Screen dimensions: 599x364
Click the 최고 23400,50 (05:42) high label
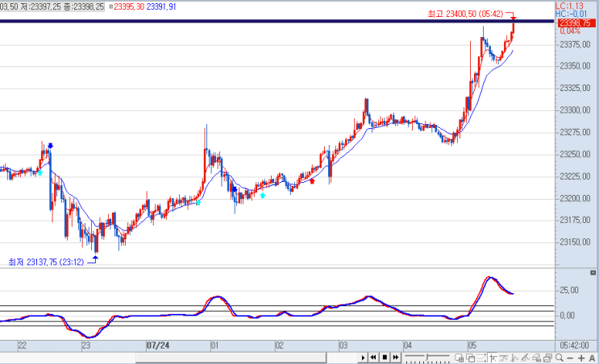coord(465,14)
